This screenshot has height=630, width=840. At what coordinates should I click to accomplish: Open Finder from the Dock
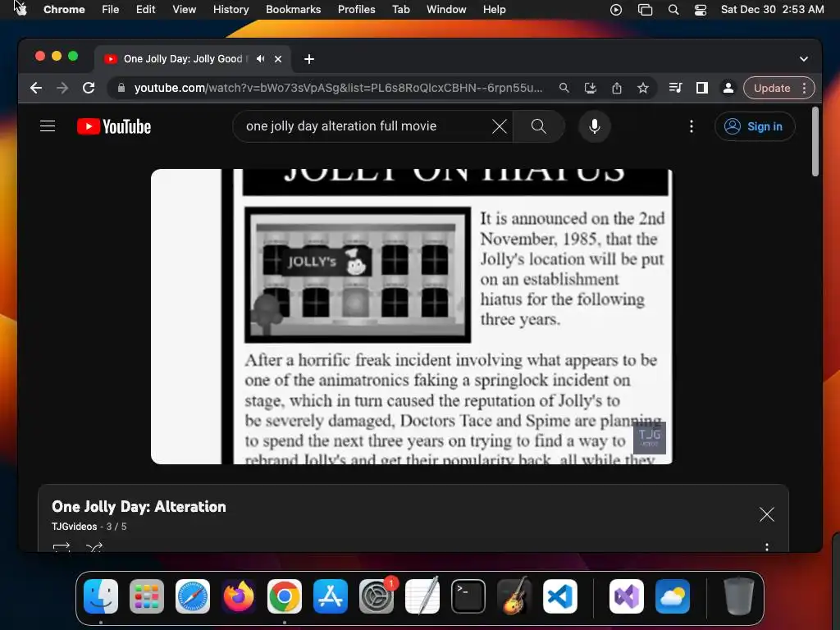coord(101,596)
